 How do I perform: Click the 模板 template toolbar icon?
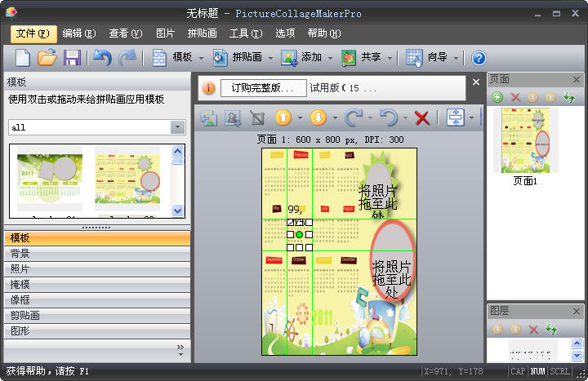tap(159, 58)
